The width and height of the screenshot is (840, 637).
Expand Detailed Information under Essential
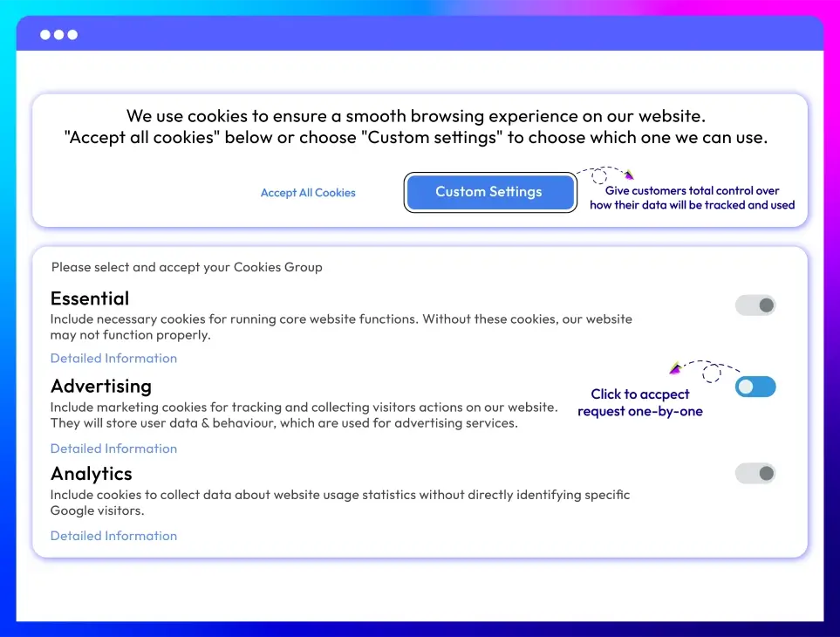[x=113, y=358]
